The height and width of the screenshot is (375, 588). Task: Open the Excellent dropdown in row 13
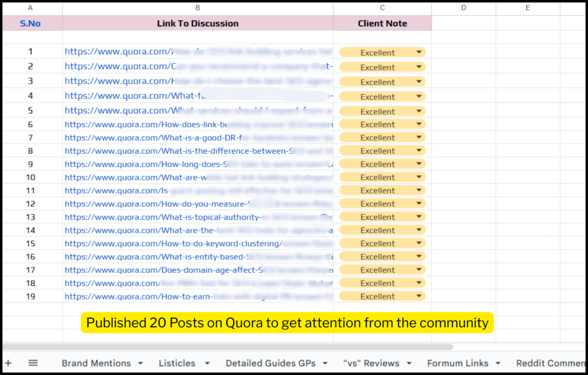tap(382, 217)
